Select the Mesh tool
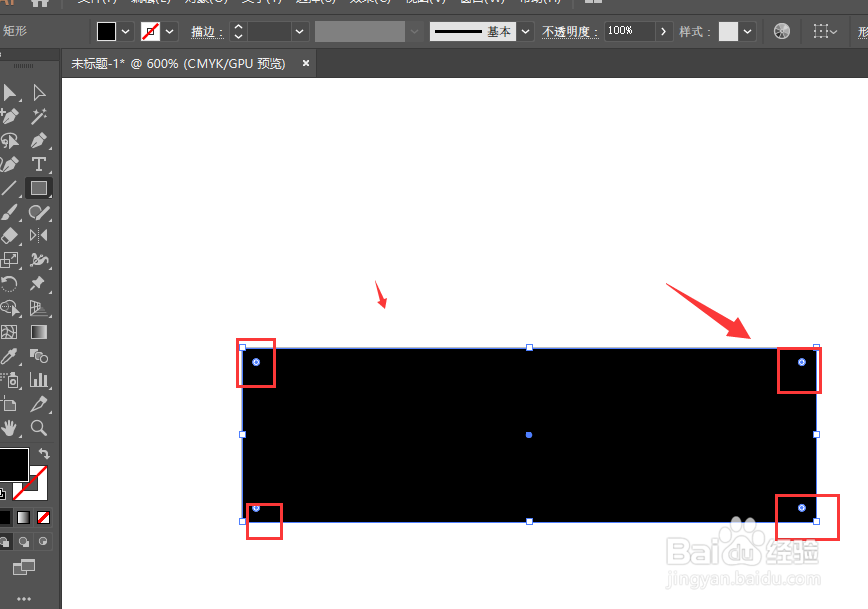 (9, 332)
